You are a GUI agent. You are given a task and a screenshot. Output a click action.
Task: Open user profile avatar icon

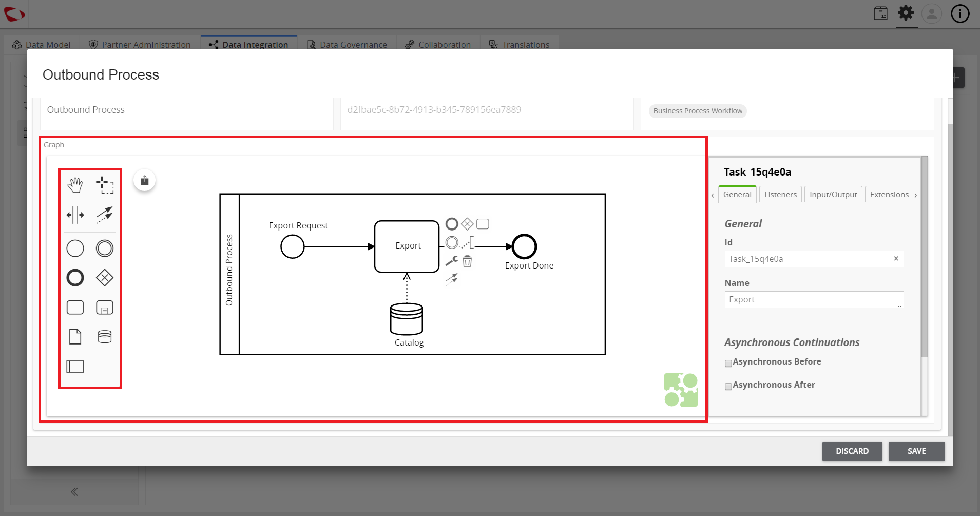[x=932, y=13]
